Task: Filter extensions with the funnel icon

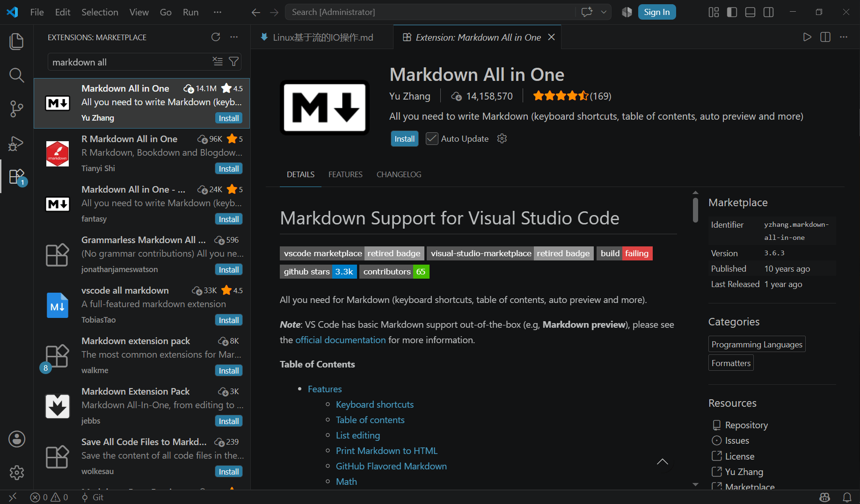Action: (233, 61)
